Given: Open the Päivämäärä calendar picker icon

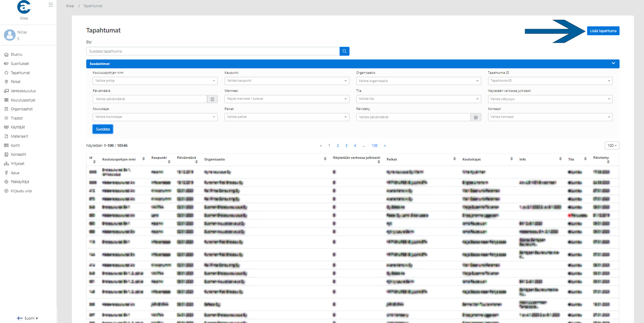Looking at the screenshot, I should pyautogui.click(x=212, y=99).
